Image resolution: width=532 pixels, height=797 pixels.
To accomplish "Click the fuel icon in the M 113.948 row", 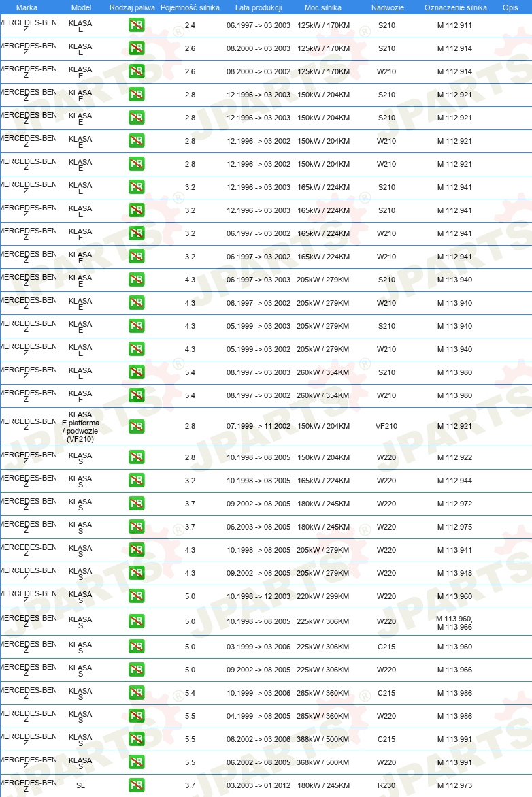I will pos(136,573).
